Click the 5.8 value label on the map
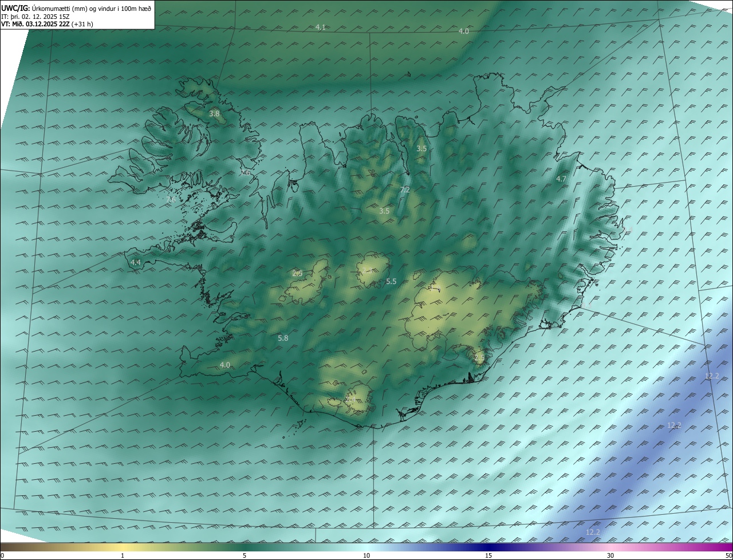The height and width of the screenshot is (560, 733). 283,338
